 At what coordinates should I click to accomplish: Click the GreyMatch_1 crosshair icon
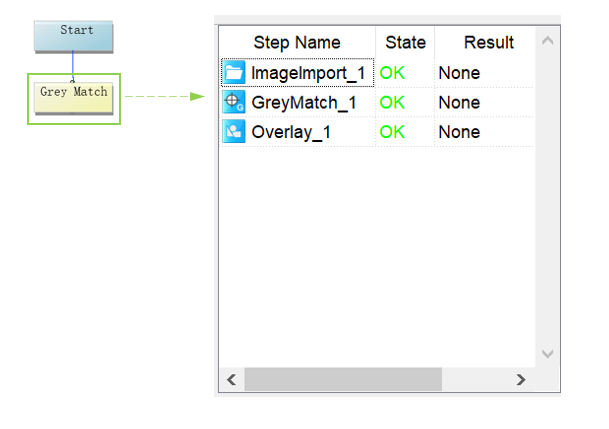[x=234, y=102]
